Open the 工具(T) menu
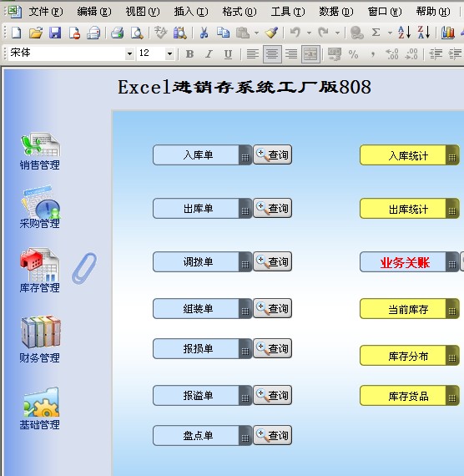 (288, 12)
